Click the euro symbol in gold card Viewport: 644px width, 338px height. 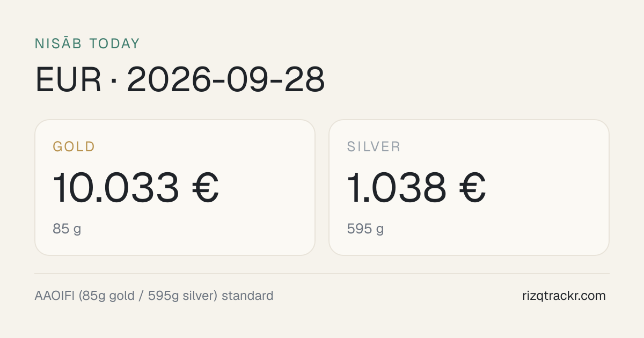[x=206, y=188]
